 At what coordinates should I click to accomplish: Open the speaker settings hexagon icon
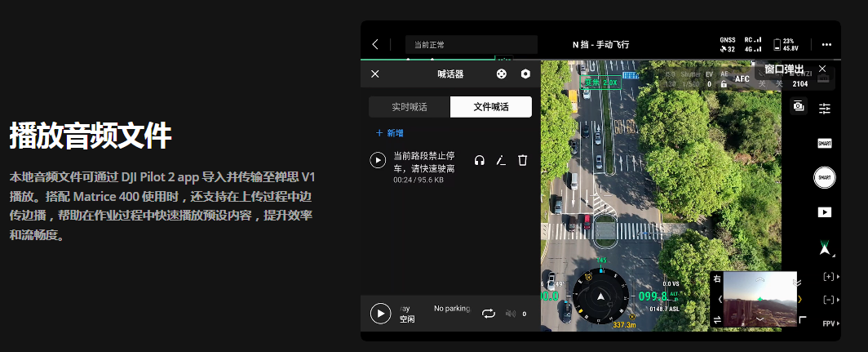525,74
